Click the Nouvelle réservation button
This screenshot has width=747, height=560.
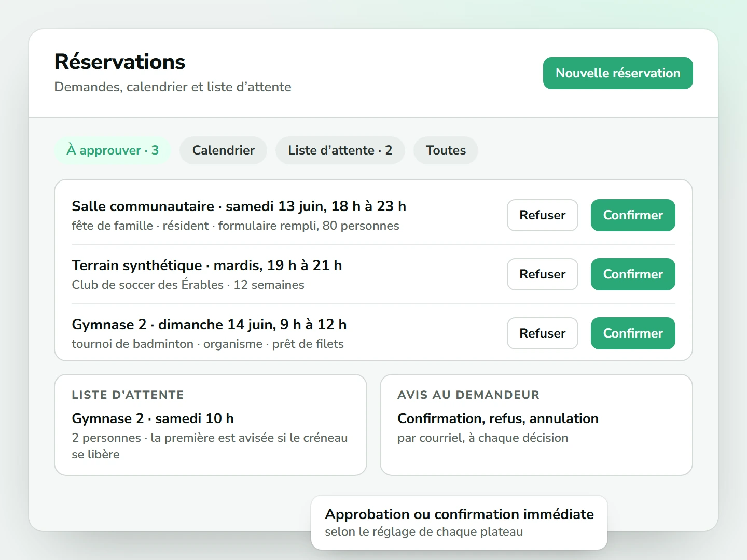618,73
